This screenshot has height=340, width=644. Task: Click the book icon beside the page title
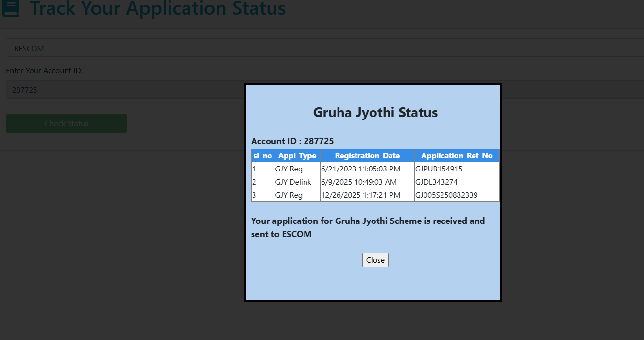[10, 8]
